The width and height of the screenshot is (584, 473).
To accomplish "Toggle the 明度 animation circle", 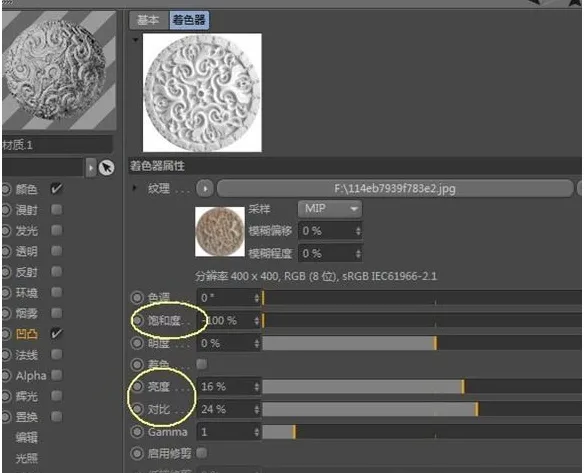I will click(x=137, y=343).
